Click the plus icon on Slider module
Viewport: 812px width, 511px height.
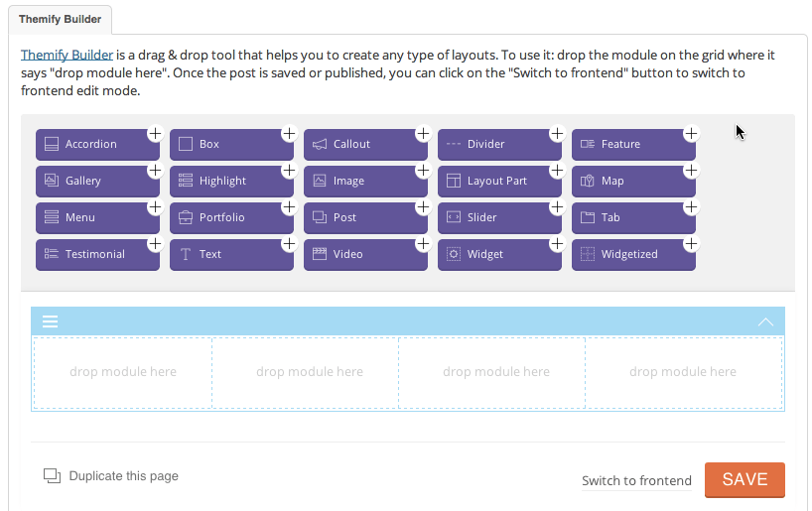point(557,206)
